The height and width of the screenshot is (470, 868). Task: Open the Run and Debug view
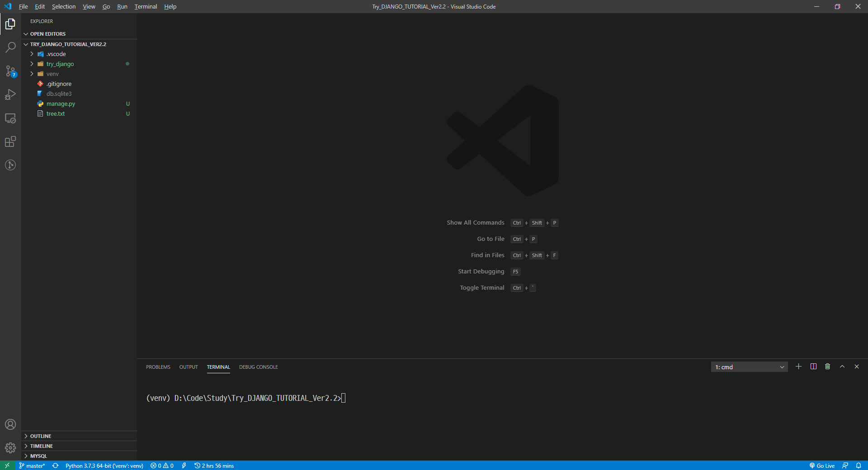[x=10, y=94]
